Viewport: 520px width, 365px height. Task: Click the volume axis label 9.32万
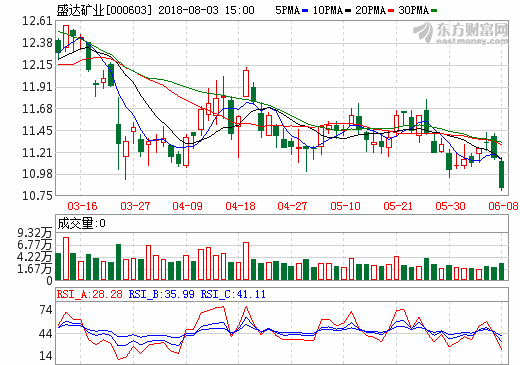(35, 233)
